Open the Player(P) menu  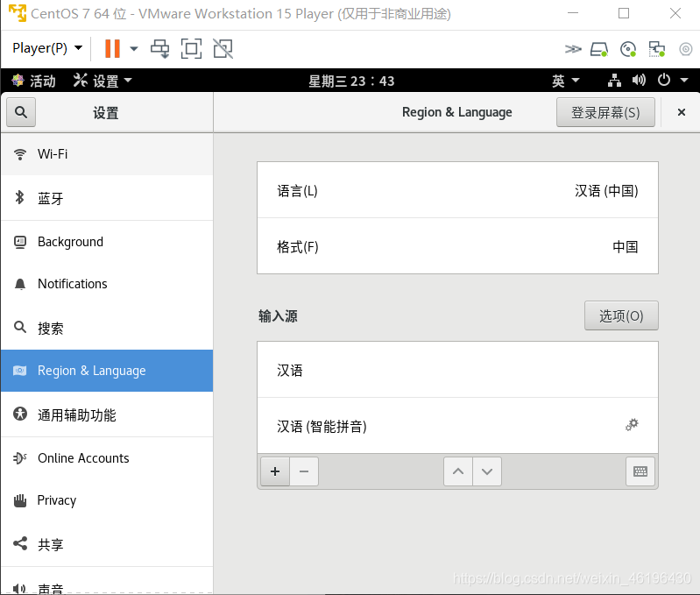tap(47, 48)
